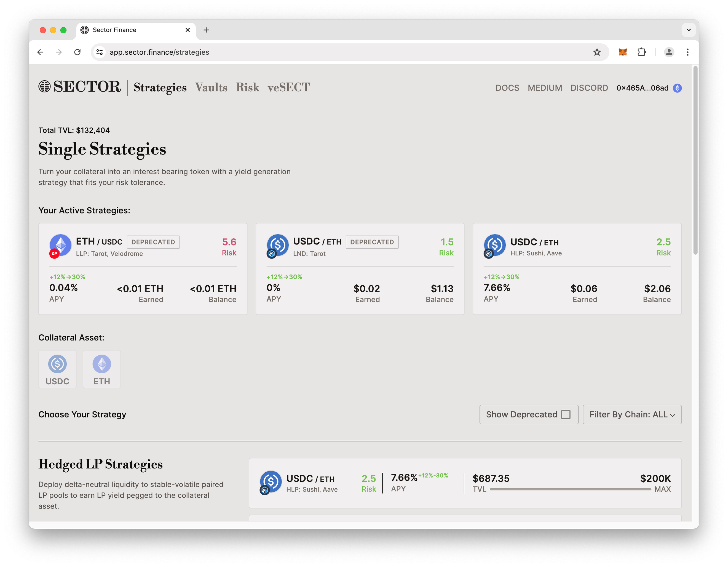Image resolution: width=728 pixels, height=567 pixels.
Task: Switch to the Vaults tab
Action: [x=211, y=88]
